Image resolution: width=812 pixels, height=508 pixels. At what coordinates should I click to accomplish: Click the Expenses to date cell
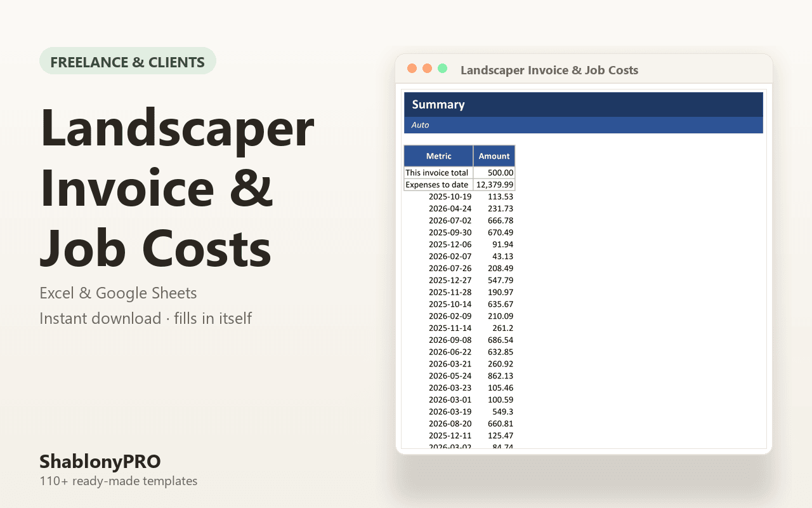439,185
